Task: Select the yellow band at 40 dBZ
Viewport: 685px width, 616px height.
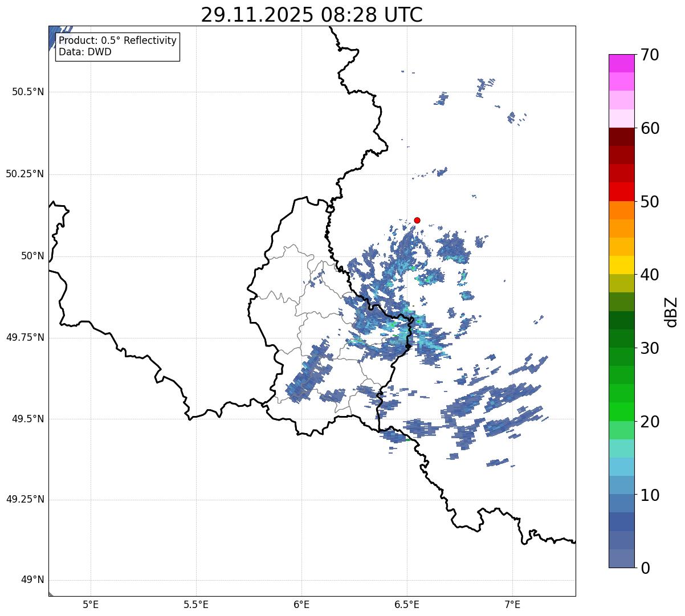Action: 622,265
